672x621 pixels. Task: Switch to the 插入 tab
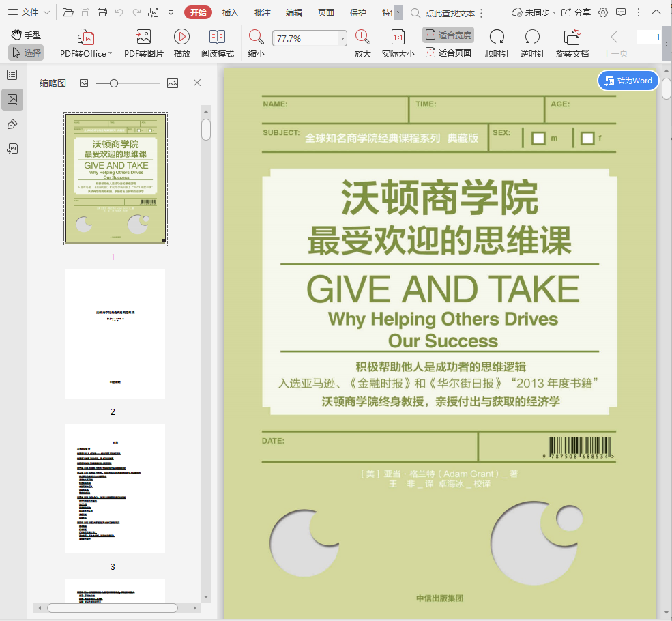coord(231,12)
